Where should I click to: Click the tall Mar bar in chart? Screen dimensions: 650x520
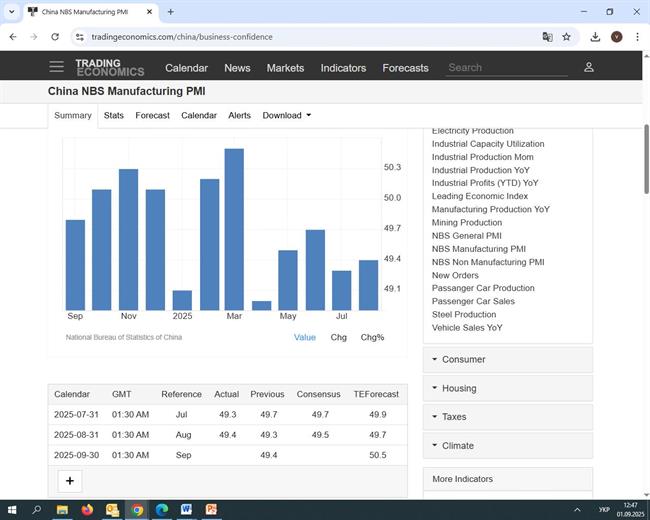[234, 229]
